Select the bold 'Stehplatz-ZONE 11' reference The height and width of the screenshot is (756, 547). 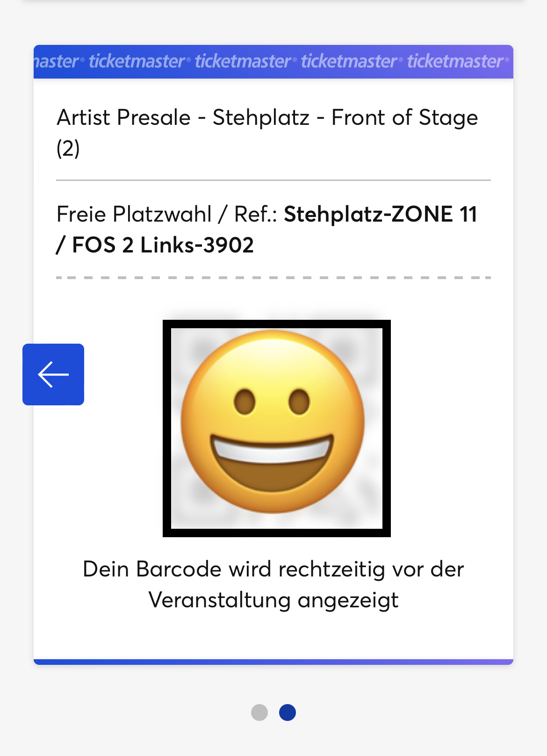click(381, 214)
